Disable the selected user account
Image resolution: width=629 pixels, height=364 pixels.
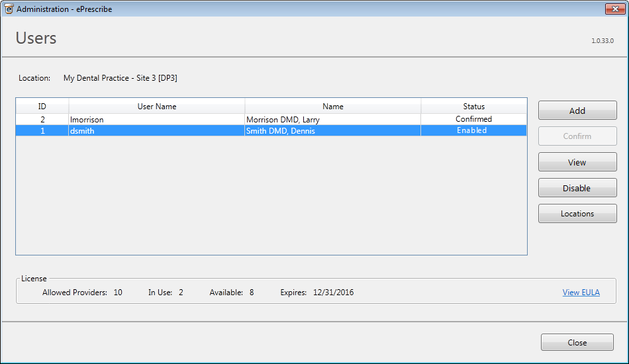(577, 188)
